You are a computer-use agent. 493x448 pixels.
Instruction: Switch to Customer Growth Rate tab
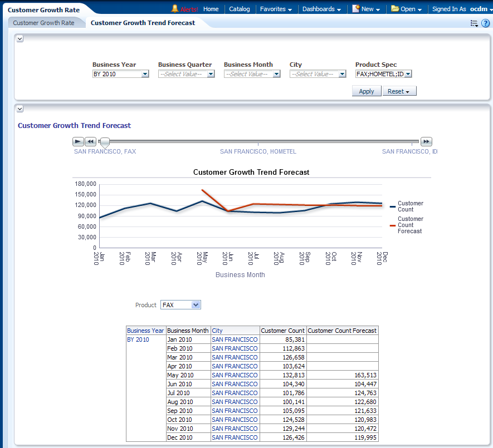coord(43,23)
